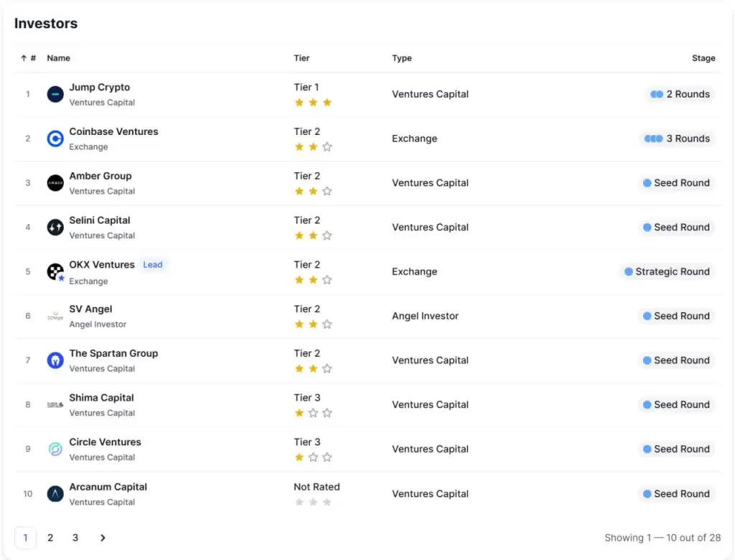This screenshot has width=735, height=560.
Task: Click the Strategic Round stage badge
Action: tap(667, 271)
